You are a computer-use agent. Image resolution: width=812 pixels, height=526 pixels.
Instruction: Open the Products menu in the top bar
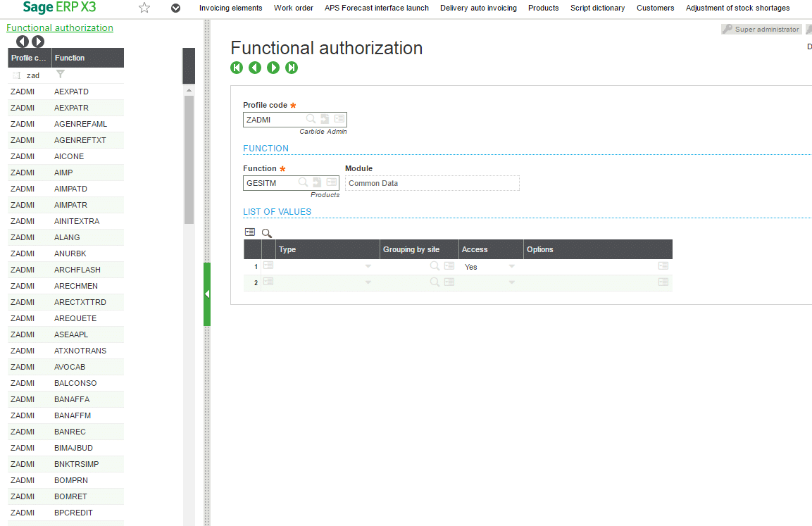click(x=543, y=8)
